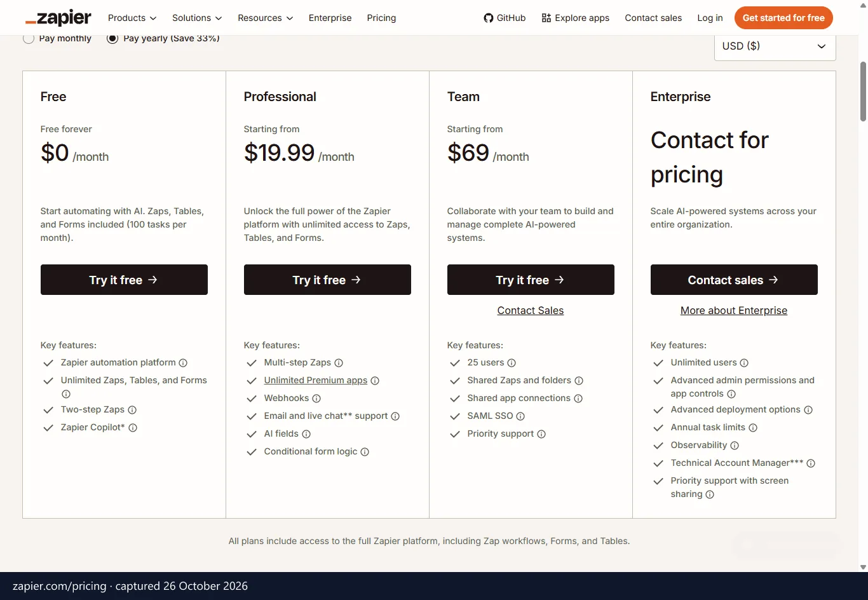This screenshot has width=868, height=600.
Task: Open info icon beside Unlimited users
Action: pos(744,363)
